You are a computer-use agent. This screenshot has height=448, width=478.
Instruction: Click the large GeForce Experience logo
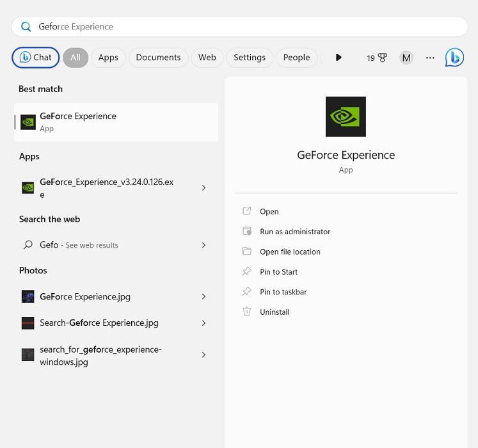pos(346,116)
